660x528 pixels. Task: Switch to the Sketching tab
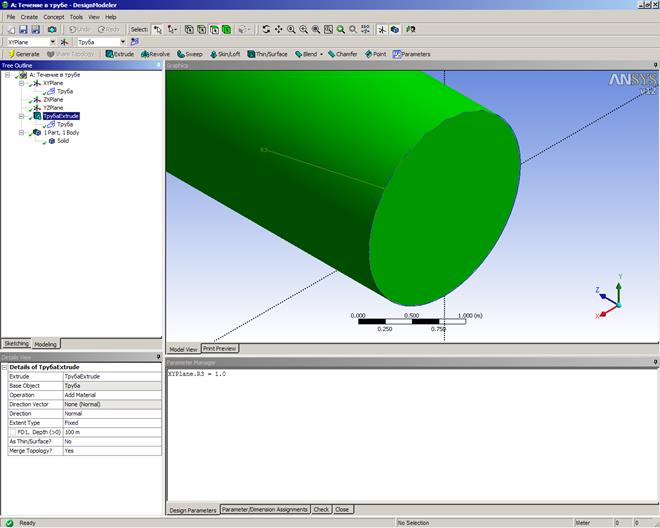pyautogui.click(x=16, y=343)
